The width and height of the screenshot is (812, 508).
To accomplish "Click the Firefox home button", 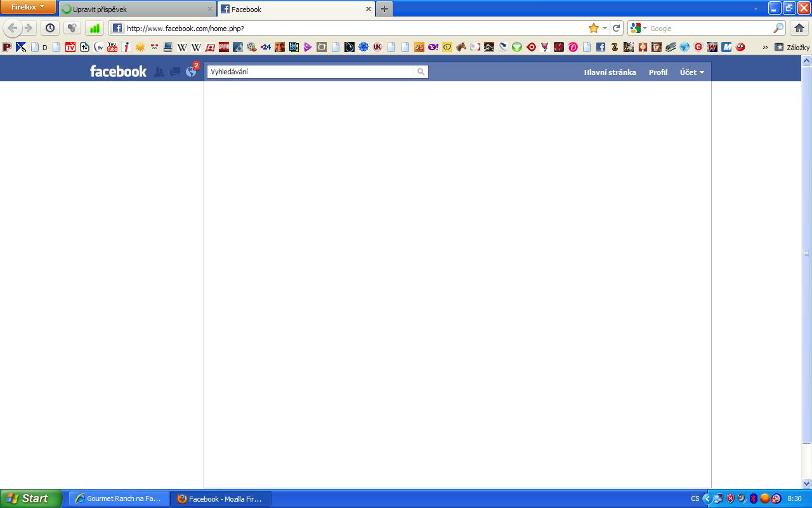I will [799, 28].
